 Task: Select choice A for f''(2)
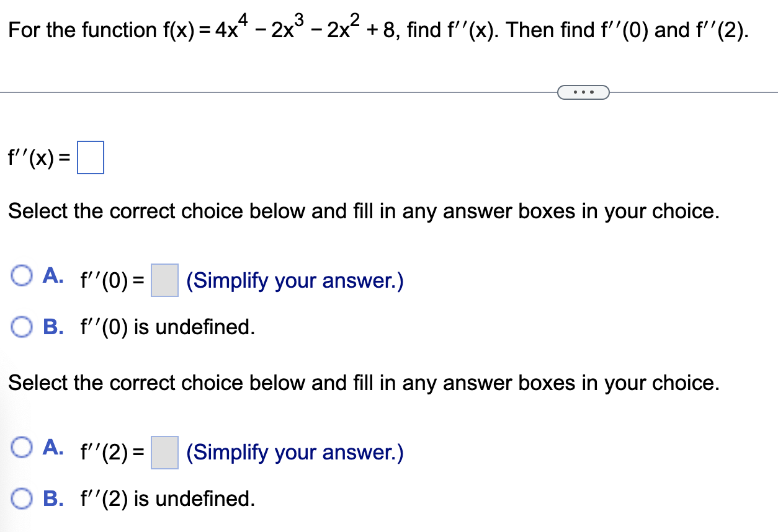(23, 447)
